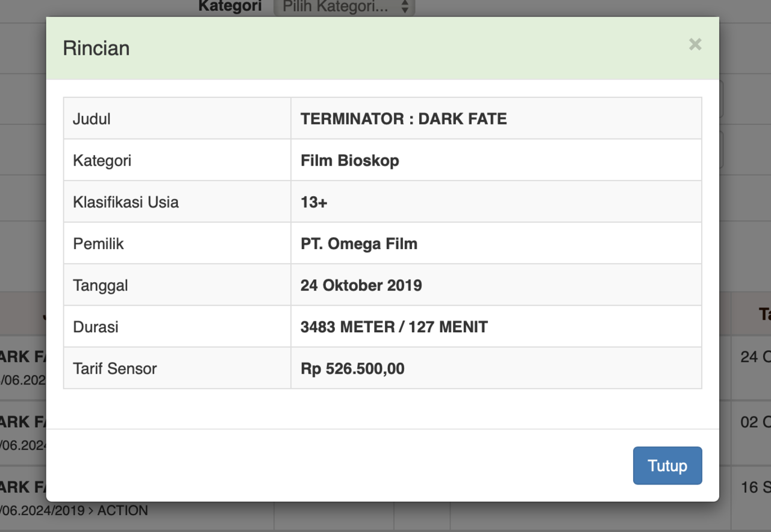Select the Tanggal row label
771x532 pixels.
pyautogui.click(x=101, y=285)
